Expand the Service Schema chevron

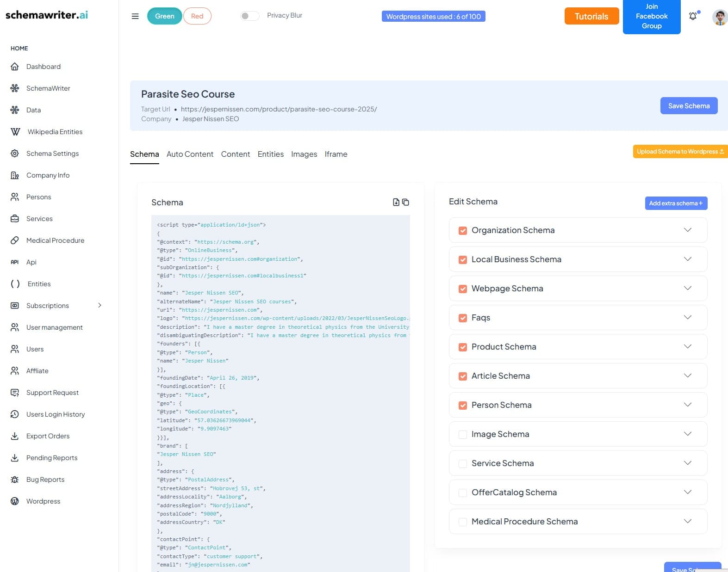(688, 463)
